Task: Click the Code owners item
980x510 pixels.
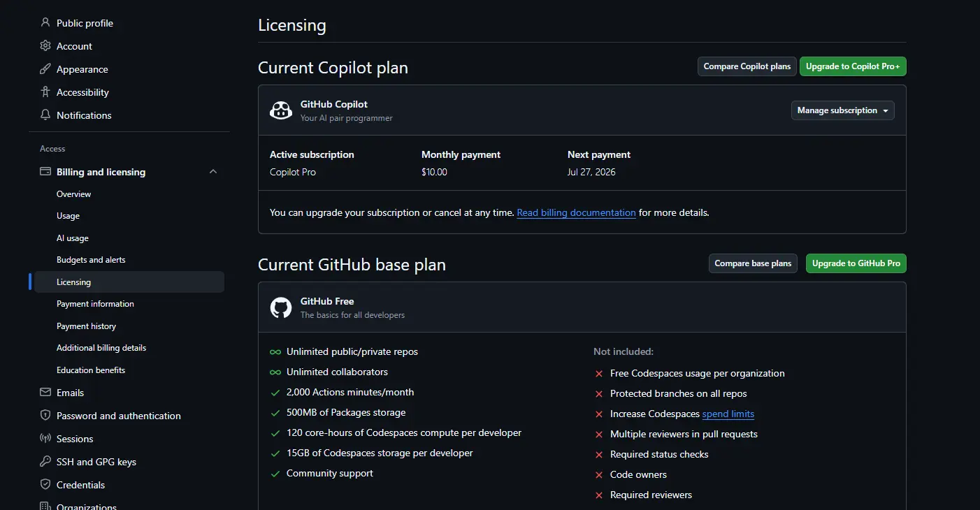Action: [638, 474]
